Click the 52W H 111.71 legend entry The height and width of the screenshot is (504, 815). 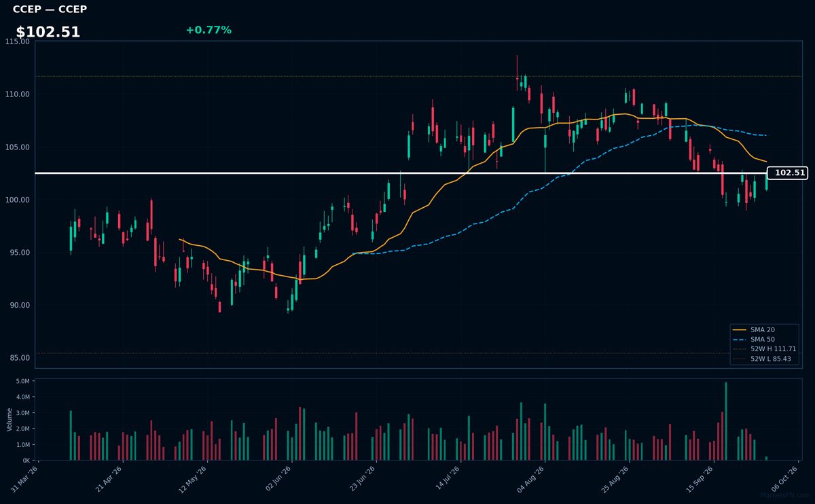[765, 348]
